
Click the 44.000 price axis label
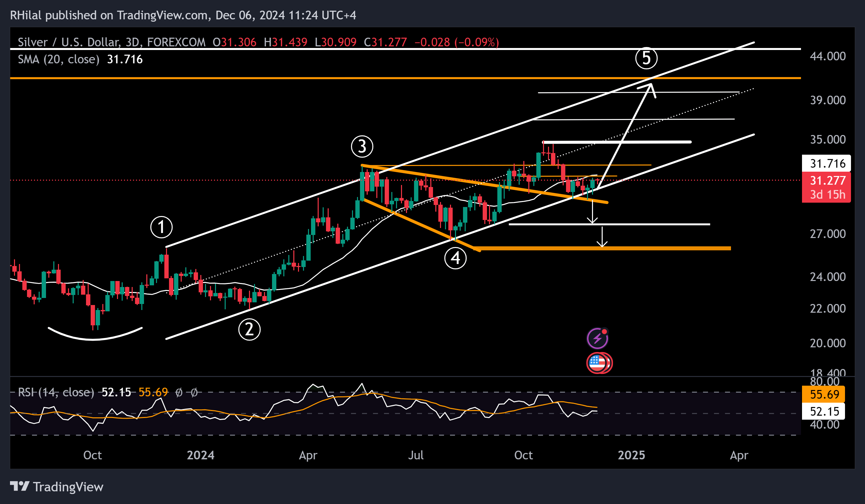coord(828,56)
